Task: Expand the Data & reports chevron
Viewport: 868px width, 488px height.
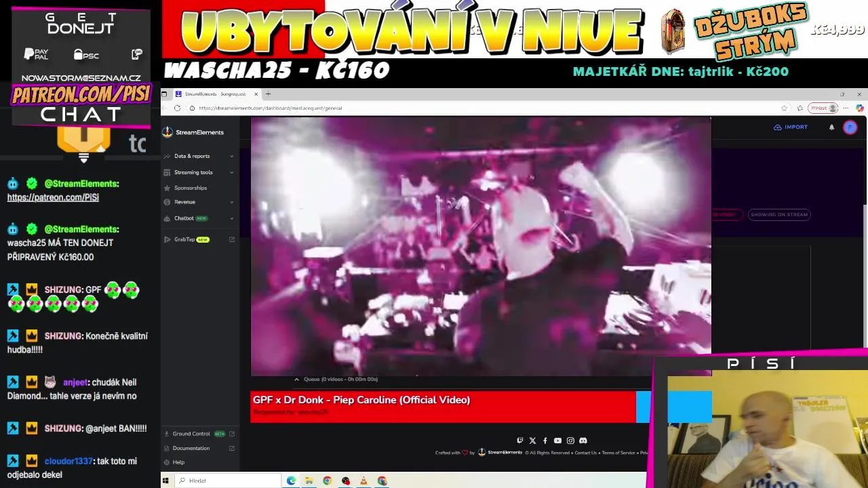Action: click(231, 157)
